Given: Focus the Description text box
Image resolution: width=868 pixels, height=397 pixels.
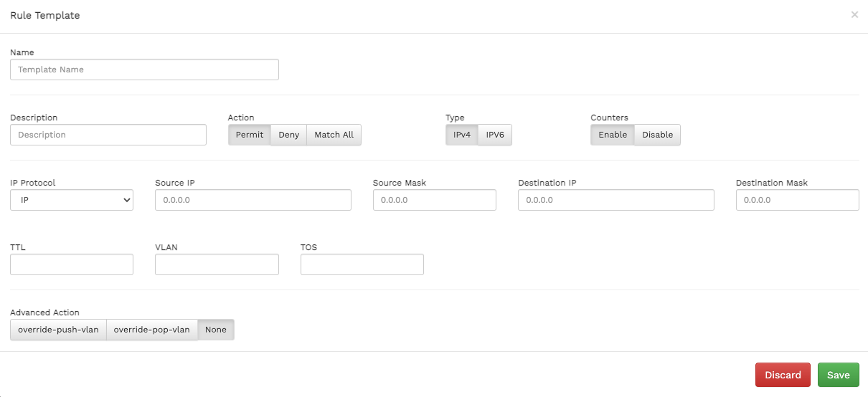Looking at the screenshot, I should [108, 135].
